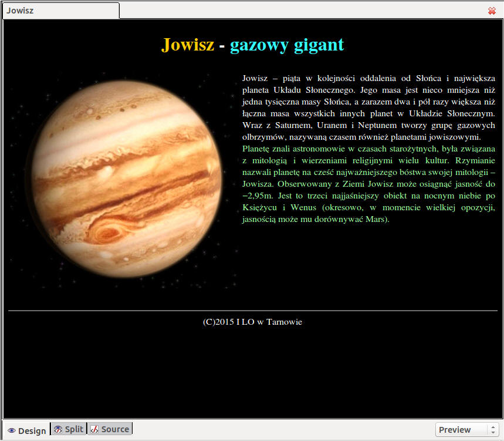Click the white dash in the heading
This screenshot has height=441, width=504.
[x=222, y=46]
